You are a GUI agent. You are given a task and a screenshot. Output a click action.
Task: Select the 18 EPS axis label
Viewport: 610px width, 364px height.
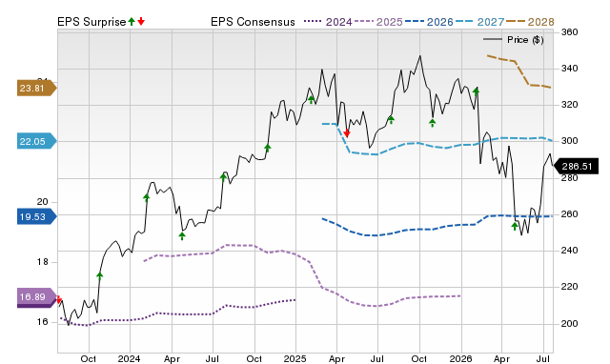coord(42,262)
